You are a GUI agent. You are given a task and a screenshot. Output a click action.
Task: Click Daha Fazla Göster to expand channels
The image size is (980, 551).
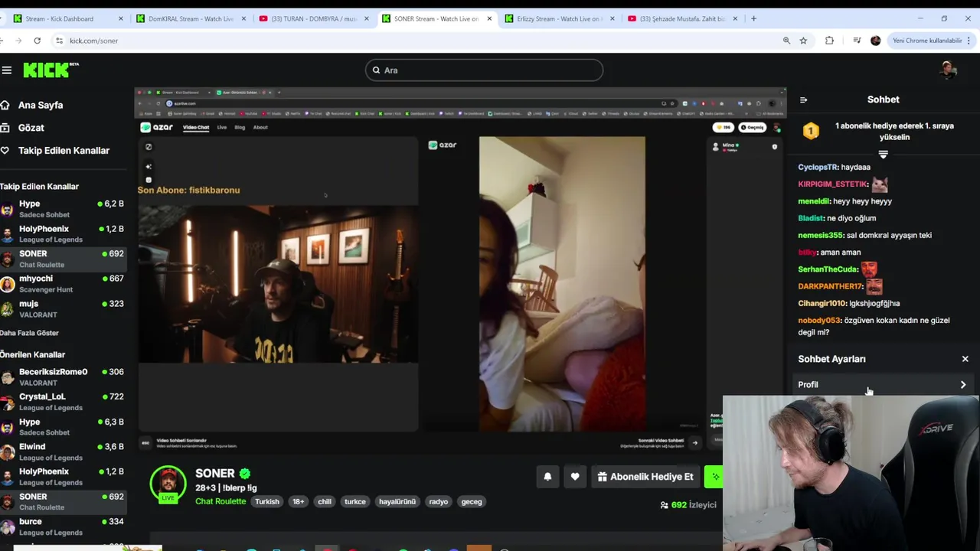coord(29,333)
